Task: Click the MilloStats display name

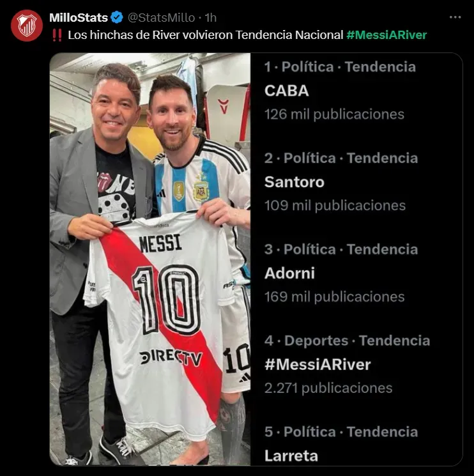Action: (79, 18)
